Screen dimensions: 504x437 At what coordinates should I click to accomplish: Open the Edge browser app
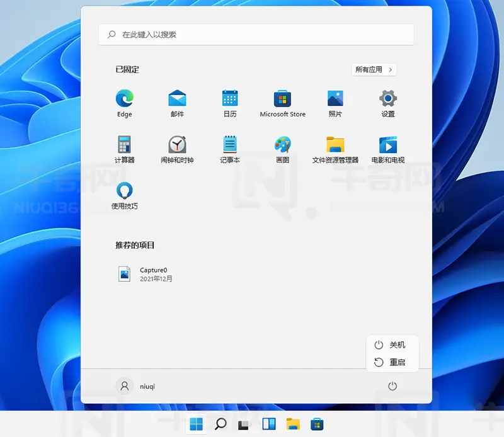[x=124, y=103]
